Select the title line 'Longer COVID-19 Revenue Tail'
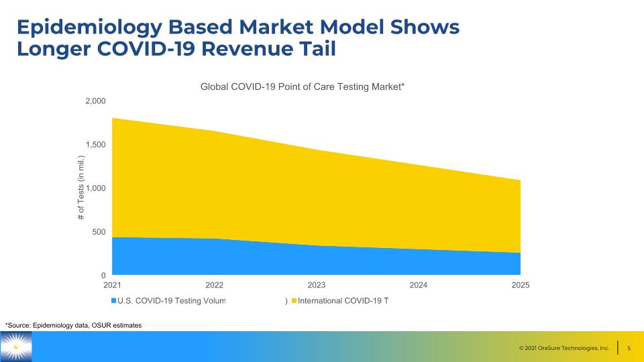This screenshot has width=644, height=362. (x=176, y=49)
